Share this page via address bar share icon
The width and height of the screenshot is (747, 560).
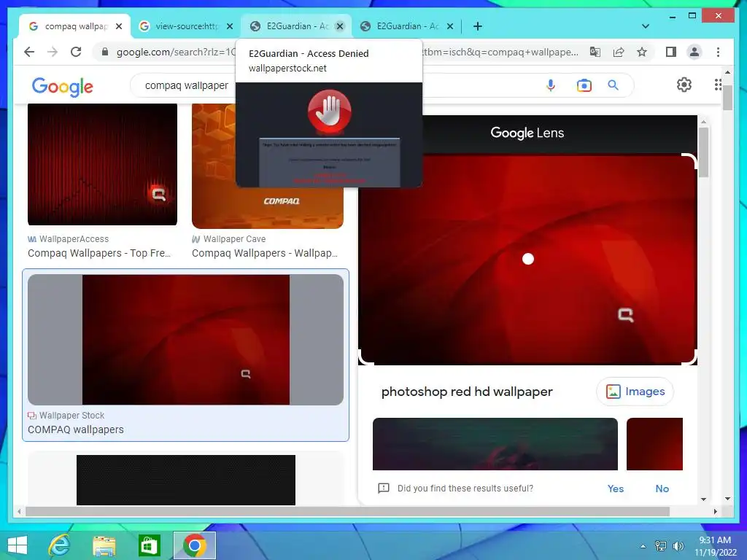point(619,52)
